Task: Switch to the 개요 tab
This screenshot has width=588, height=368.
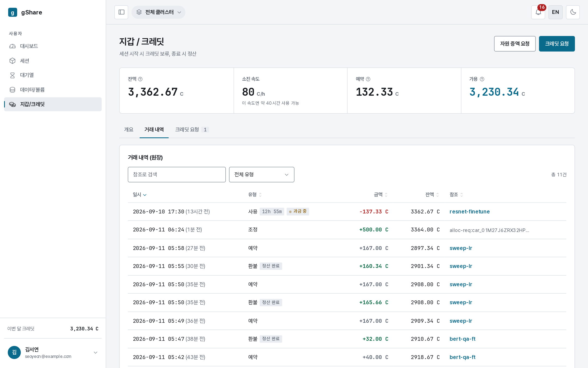Action: (x=129, y=129)
